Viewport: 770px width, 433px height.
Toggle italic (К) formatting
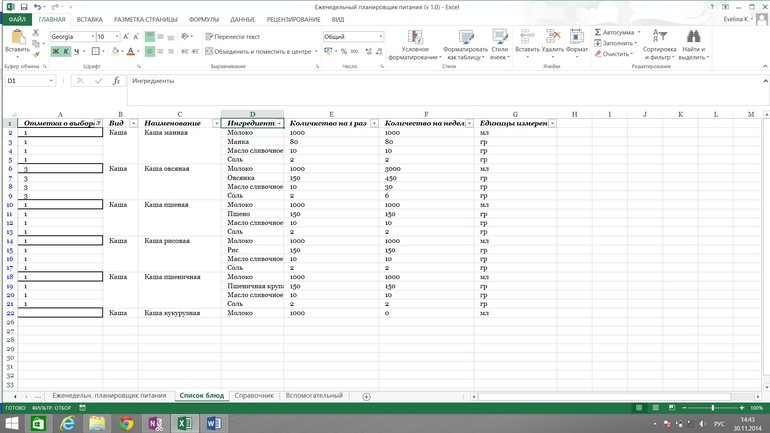point(66,52)
